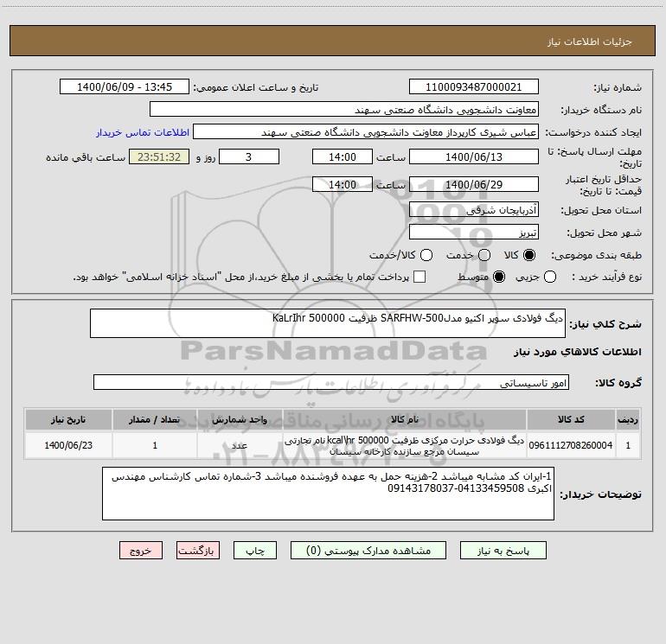Image resolution: width=666 pixels, height=644 pixels.
Task: Select the متوسط purchase type radio
Action: (x=499, y=277)
